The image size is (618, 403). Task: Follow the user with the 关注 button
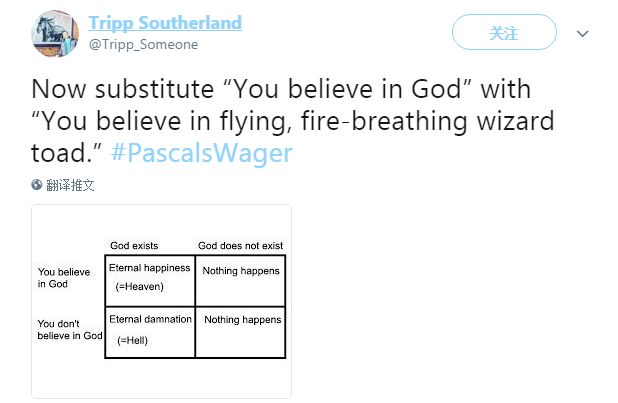(504, 32)
